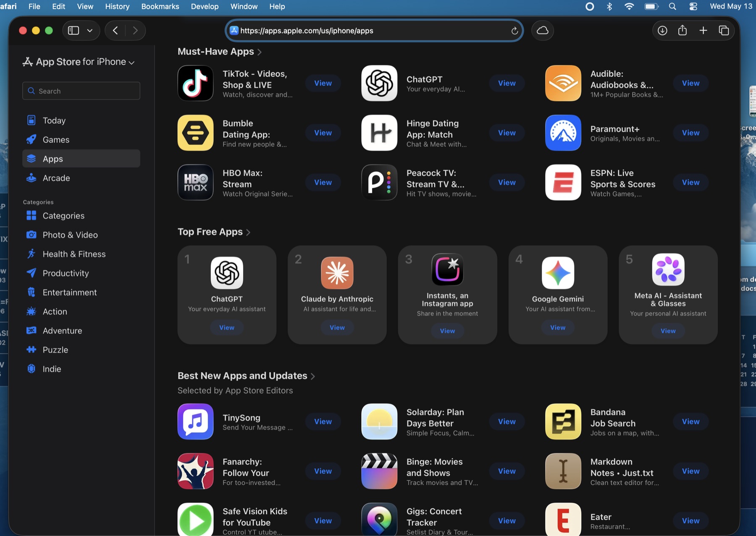This screenshot has height=536, width=756.
Task: Click the Bluetooth menu bar icon
Action: pos(609,6)
